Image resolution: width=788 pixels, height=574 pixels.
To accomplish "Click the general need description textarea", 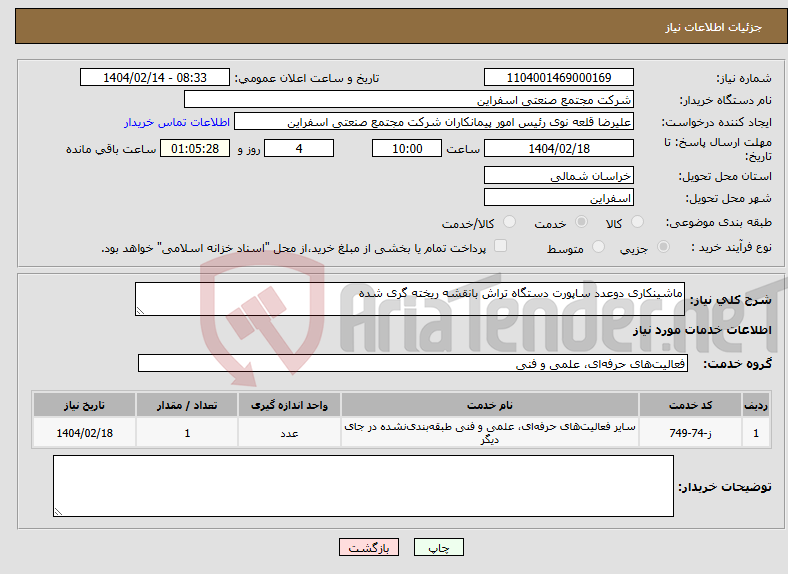I will tap(410, 299).
